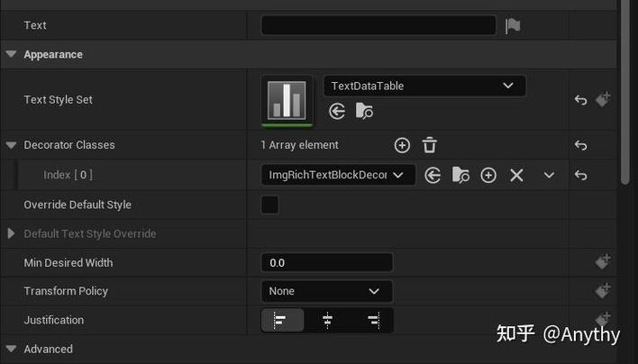The height and width of the screenshot is (364, 638).
Task: Bind the Text Style Set property
Action: pyautogui.click(x=603, y=99)
